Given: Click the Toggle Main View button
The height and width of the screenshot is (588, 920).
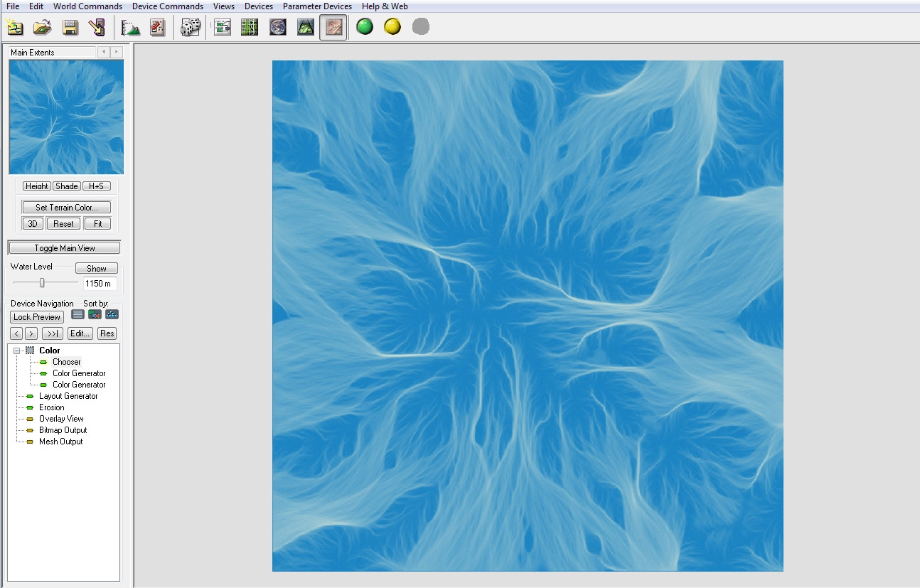Looking at the screenshot, I should point(65,248).
